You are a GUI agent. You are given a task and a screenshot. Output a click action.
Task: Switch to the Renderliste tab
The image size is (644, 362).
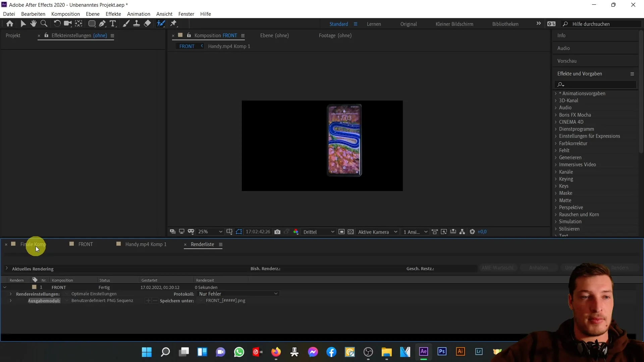pos(202,244)
